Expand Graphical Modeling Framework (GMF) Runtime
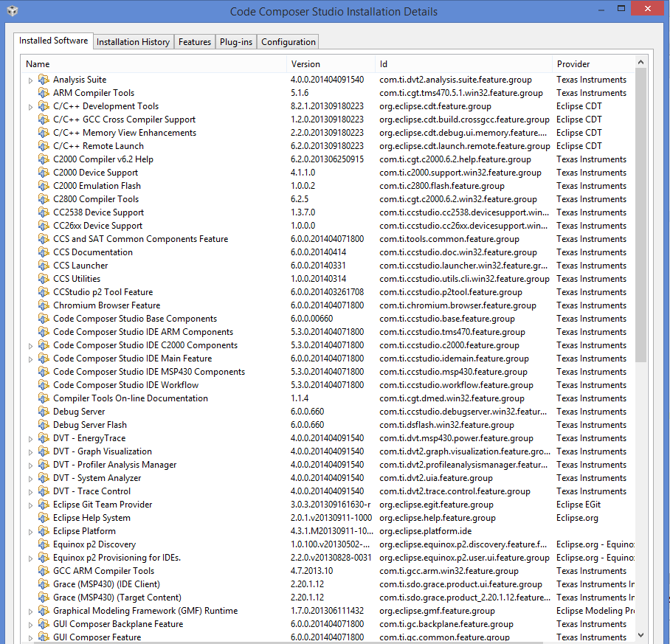Viewport: 670px width, 644px height. pyautogui.click(x=30, y=612)
